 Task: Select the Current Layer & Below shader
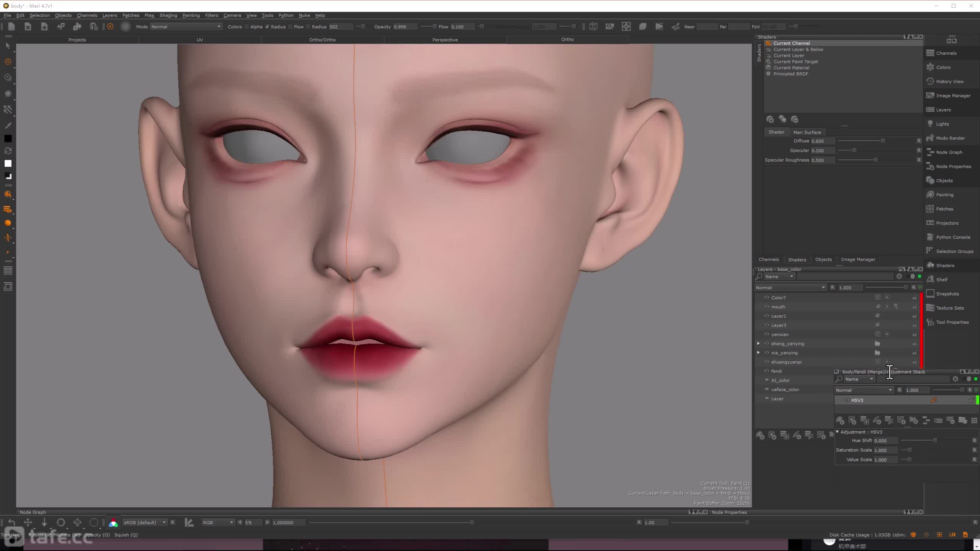(798, 49)
